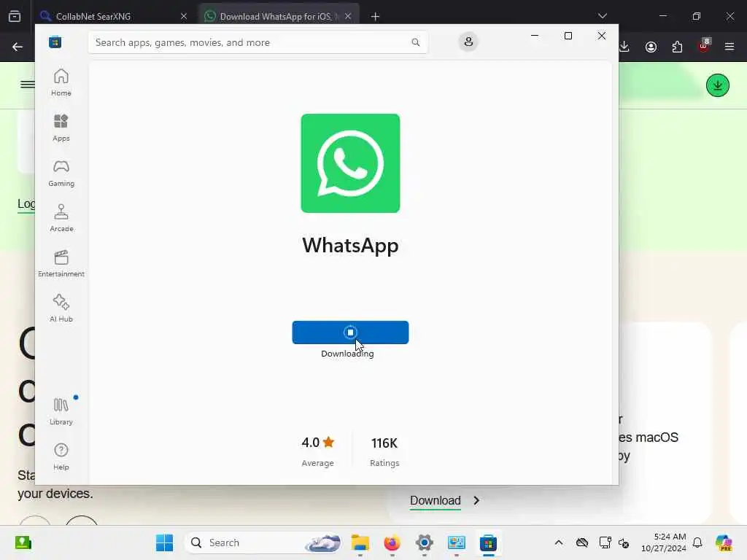Image resolution: width=747 pixels, height=560 pixels.
Task: Close the CollabNet SearXNG tab
Action: (184, 16)
